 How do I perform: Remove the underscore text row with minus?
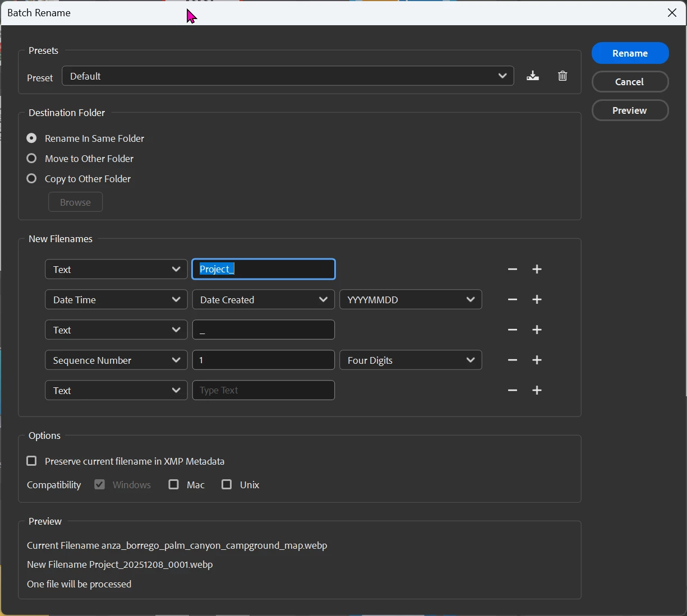513,330
